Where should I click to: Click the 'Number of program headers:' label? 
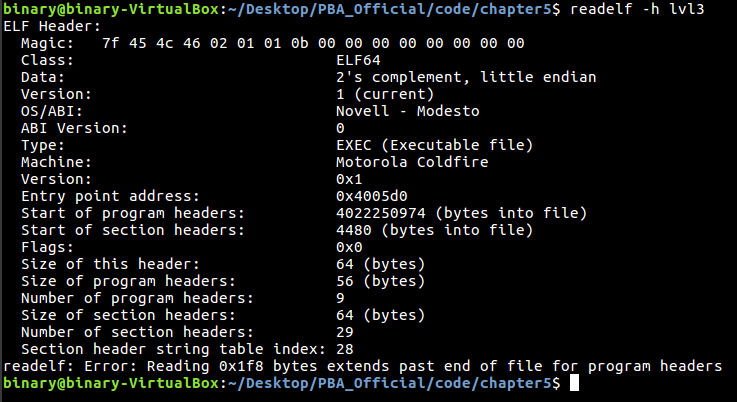[137, 298]
